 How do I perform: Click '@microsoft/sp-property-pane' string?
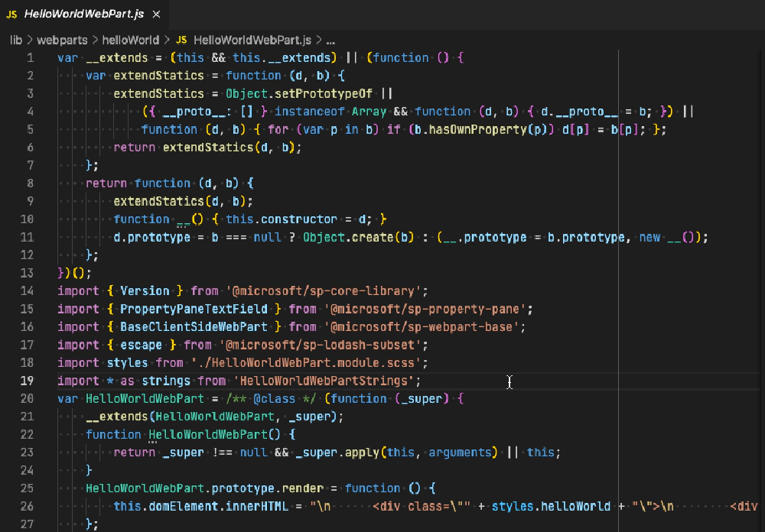(x=425, y=309)
